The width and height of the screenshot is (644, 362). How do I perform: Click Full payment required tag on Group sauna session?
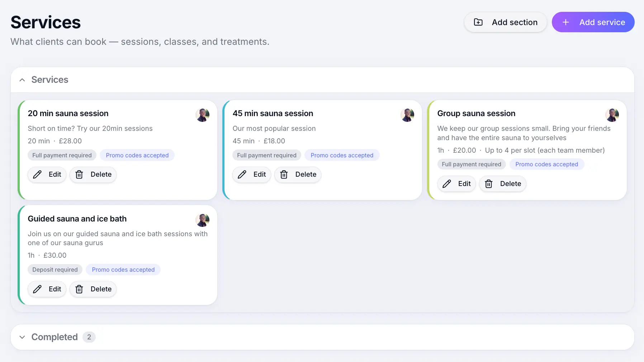472,165
